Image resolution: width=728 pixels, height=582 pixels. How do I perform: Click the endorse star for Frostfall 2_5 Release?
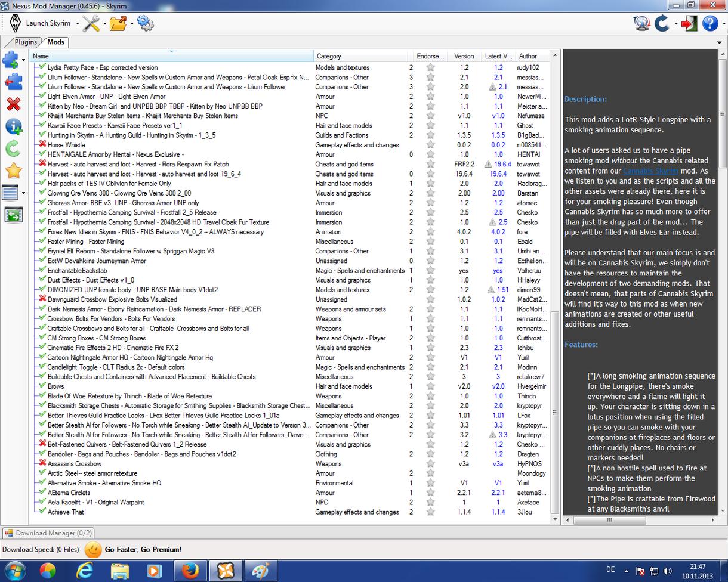[430, 212]
